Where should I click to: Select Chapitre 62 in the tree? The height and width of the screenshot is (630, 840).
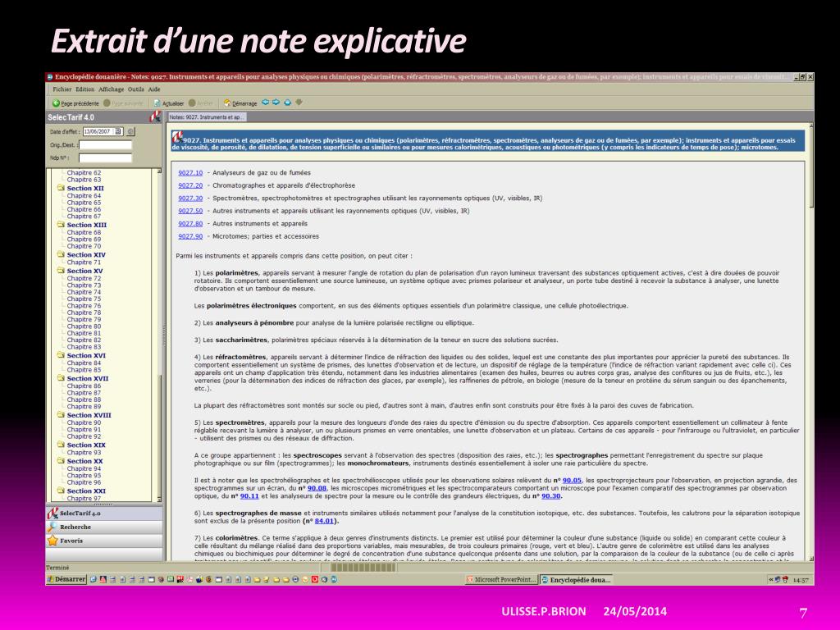pyautogui.click(x=84, y=173)
